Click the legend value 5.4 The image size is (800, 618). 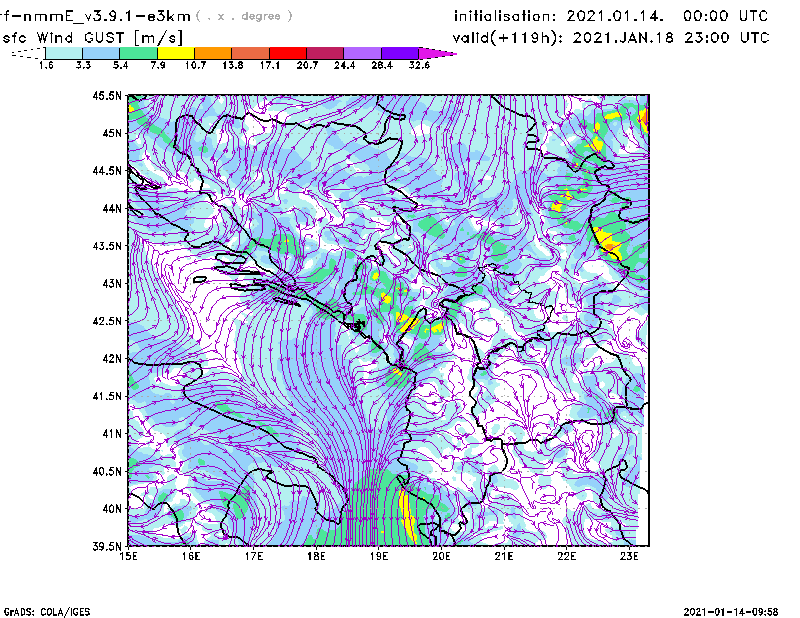click(x=120, y=65)
